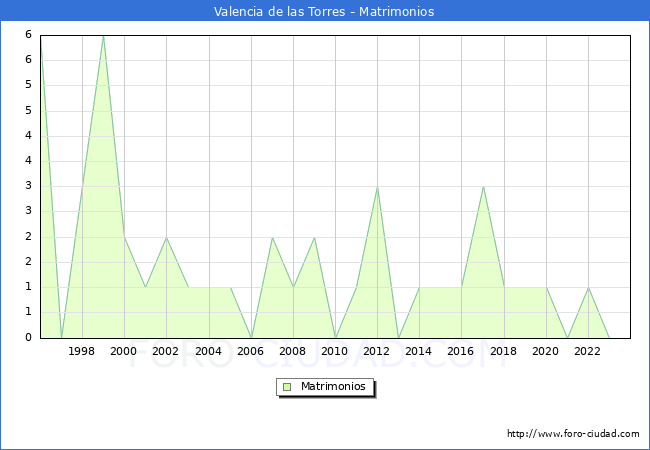Click the 2016 x-axis label
Screen dimensions: 650x450
(x=461, y=351)
